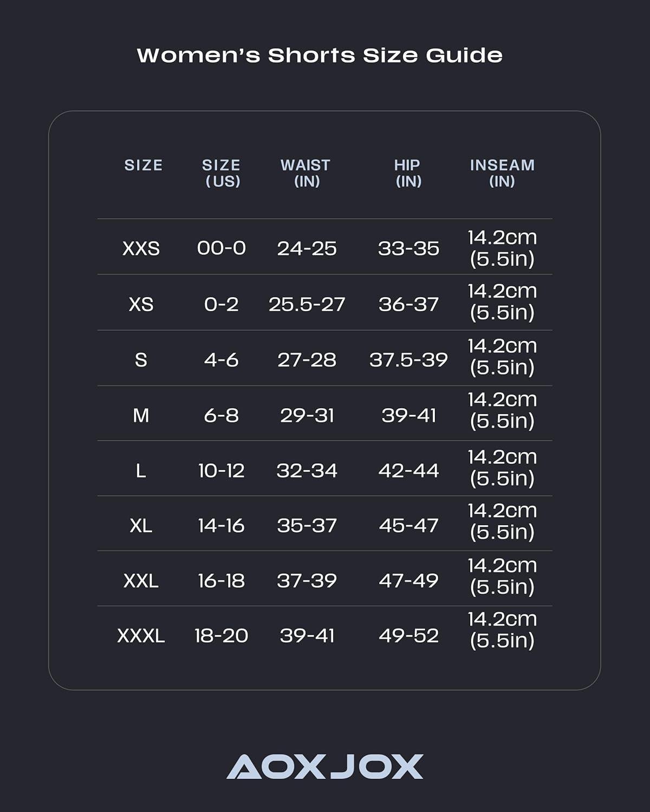Click the 49-52 hip measurement

coord(408,636)
